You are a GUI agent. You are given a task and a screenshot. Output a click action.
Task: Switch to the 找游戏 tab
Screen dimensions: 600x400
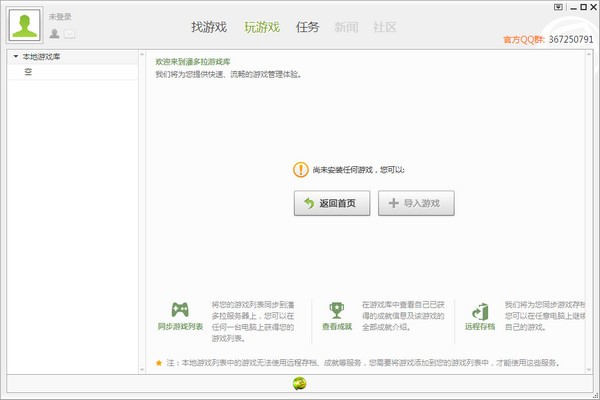coord(209,27)
